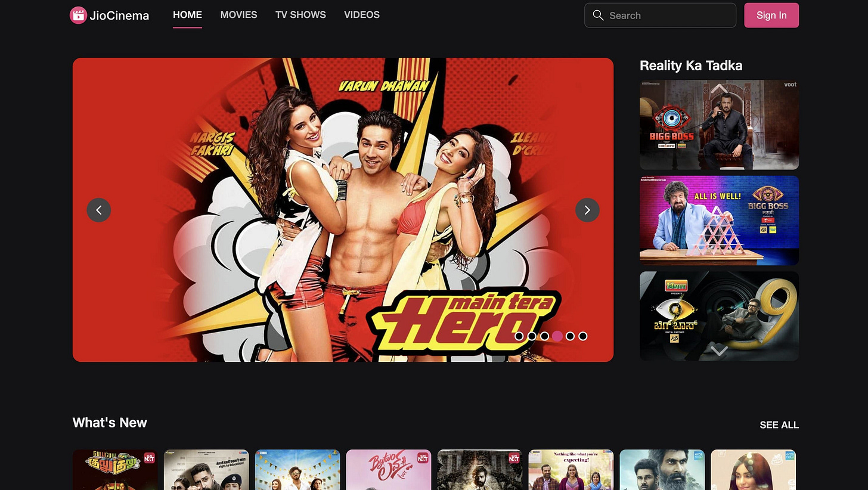Focus the Search input field
Screen dimensions: 868x490
(661, 15)
